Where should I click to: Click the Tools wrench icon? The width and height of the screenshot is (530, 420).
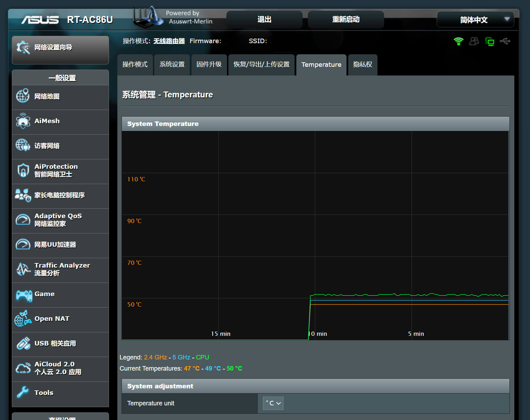coord(23,393)
